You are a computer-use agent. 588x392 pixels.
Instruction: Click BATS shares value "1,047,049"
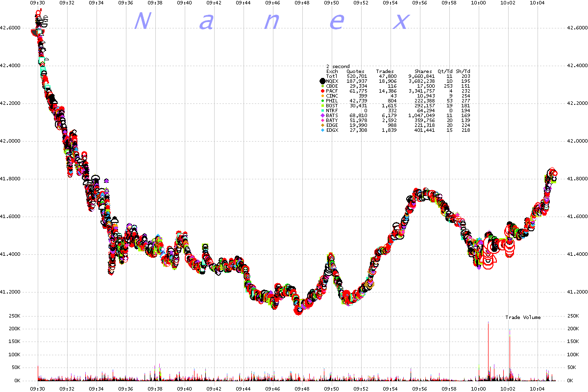click(x=422, y=115)
